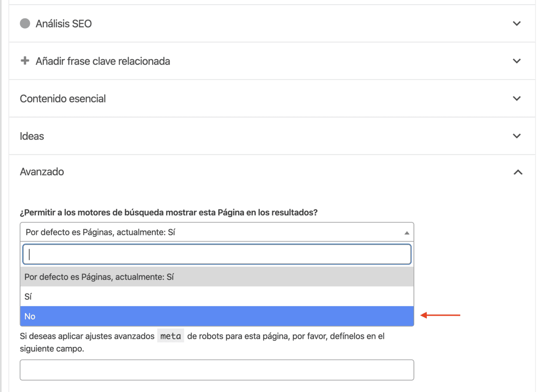Click the Contenido esencial title
The height and width of the screenshot is (392, 549).
click(x=63, y=99)
